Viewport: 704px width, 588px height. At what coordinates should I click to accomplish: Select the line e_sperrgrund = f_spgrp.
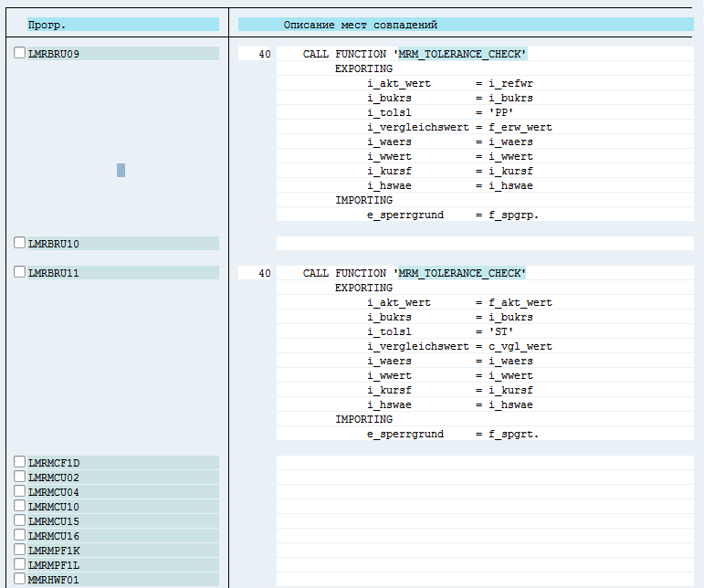pos(453,215)
